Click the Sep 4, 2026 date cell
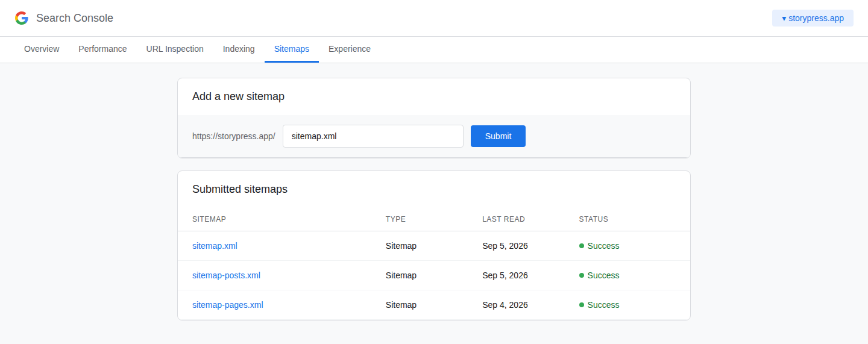The width and height of the screenshot is (868, 344). (505, 305)
